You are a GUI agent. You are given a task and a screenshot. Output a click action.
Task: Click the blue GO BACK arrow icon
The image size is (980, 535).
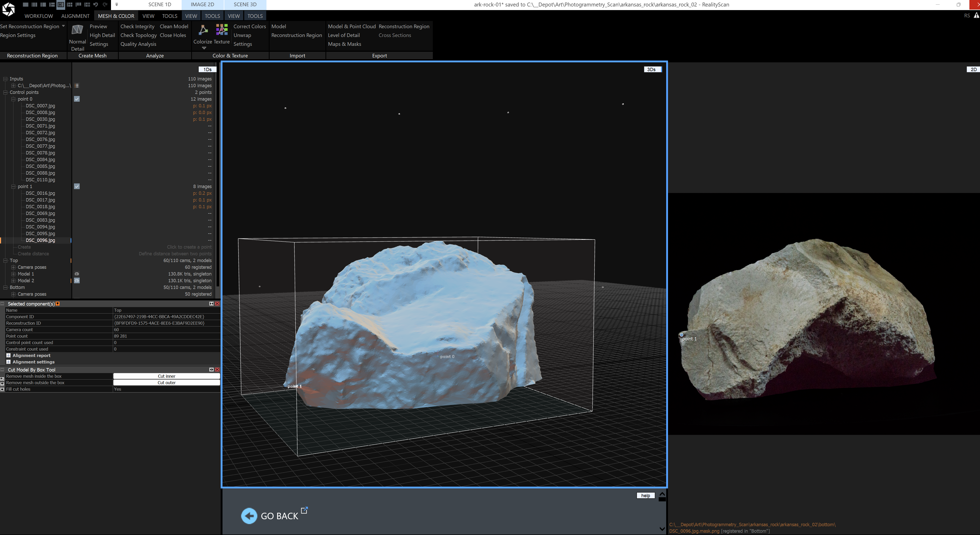[249, 516]
